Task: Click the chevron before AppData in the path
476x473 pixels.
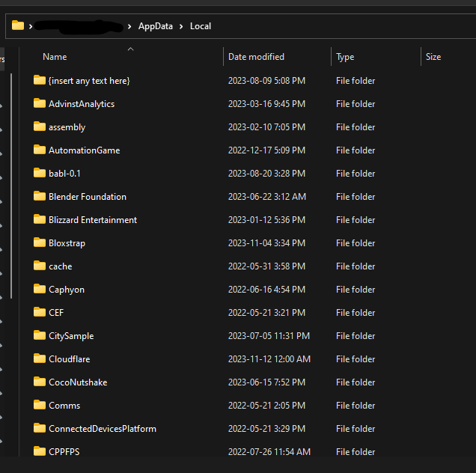Action: pos(129,27)
